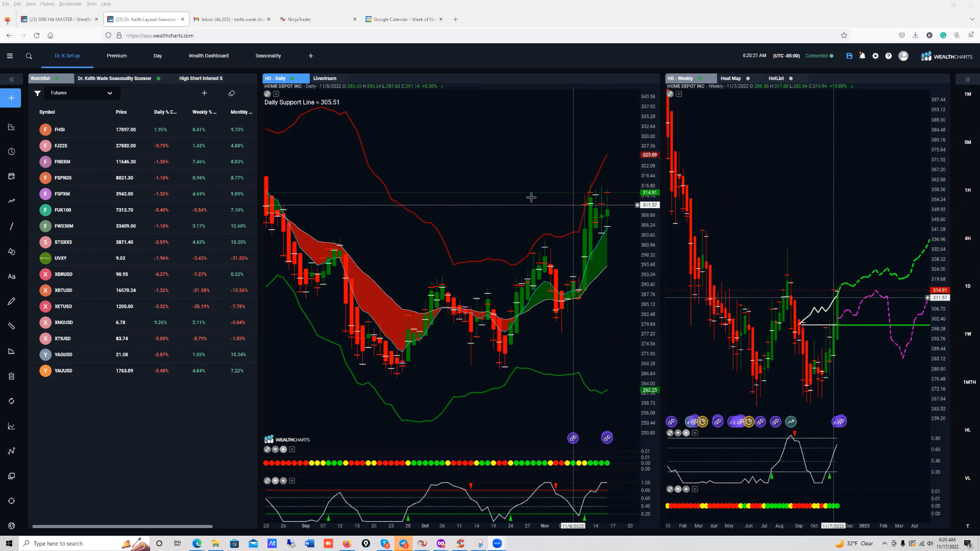Move daily dots indicator pane up arrow
Viewport: 980px width, 551px height.
pyautogui.click(x=284, y=449)
